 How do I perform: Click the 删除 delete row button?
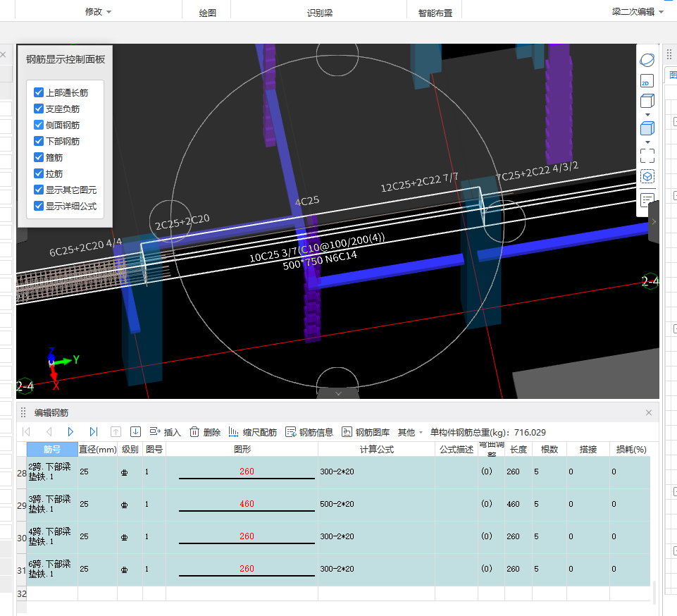click(x=205, y=432)
